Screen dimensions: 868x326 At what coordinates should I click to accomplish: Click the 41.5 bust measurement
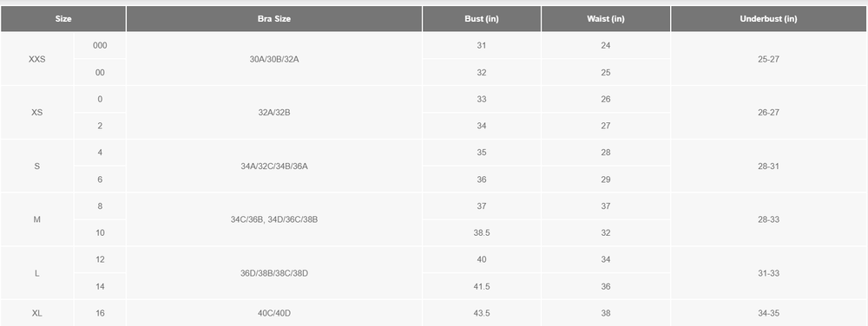click(482, 287)
